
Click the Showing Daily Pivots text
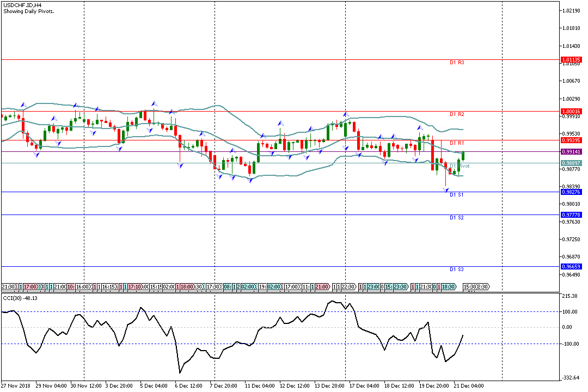pos(28,11)
